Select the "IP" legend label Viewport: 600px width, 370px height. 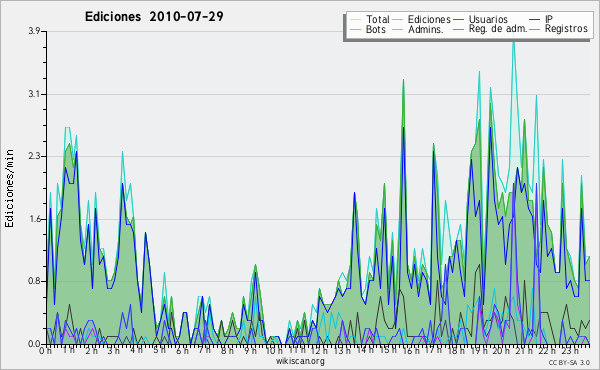[x=549, y=19]
